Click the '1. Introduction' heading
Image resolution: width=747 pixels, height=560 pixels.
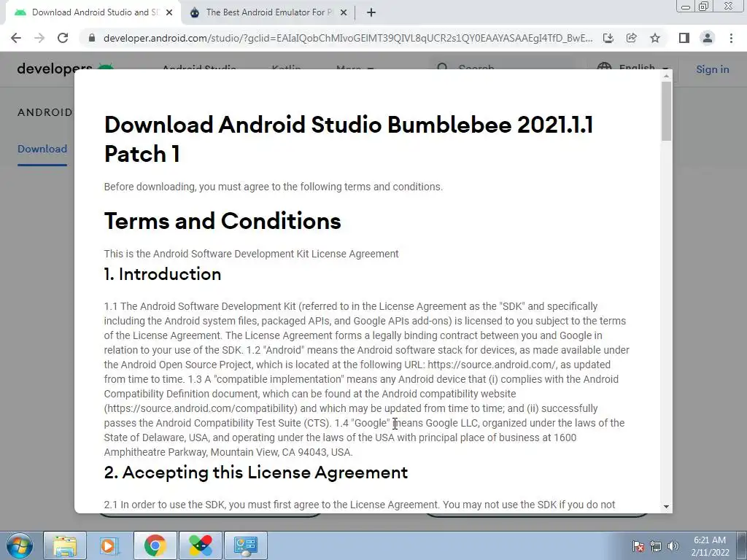tap(163, 274)
